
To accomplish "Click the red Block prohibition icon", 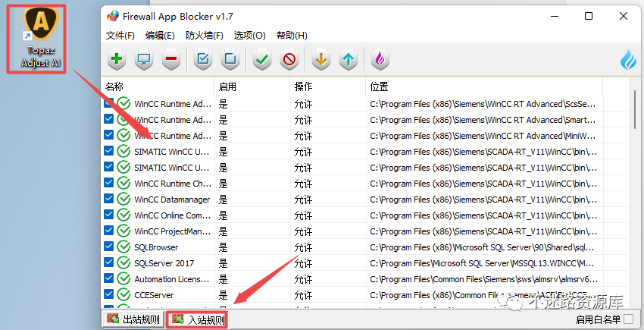I will coord(289,60).
